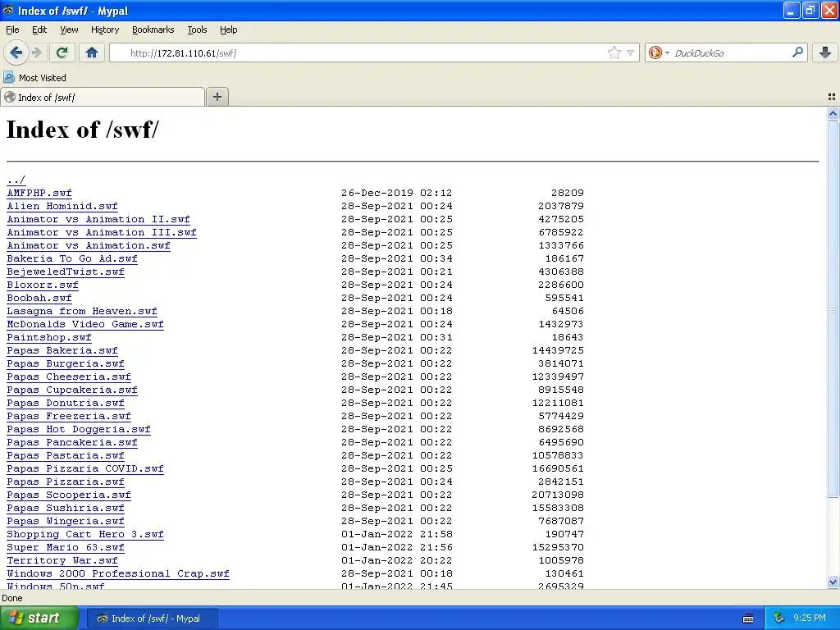Open the Windows Start menu
The width and height of the screenshot is (840, 630).
coord(39,619)
